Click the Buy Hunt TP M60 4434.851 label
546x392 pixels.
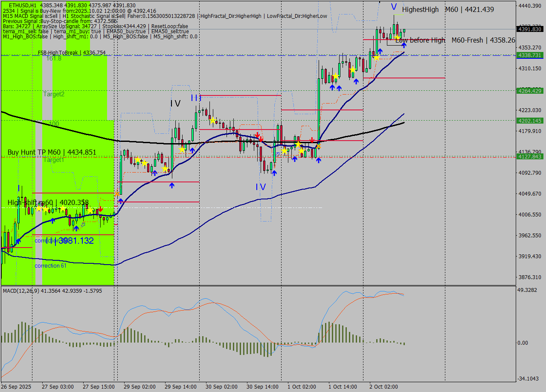point(51,152)
